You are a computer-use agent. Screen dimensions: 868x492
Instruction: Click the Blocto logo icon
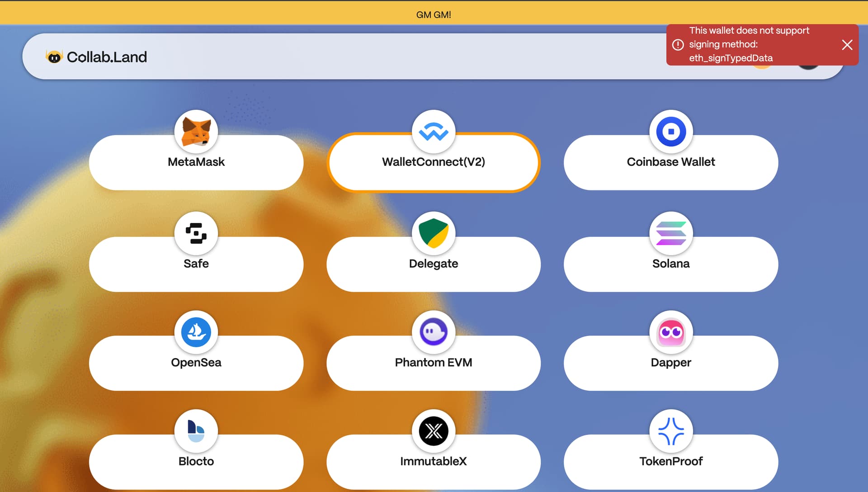(x=196, y=431)
